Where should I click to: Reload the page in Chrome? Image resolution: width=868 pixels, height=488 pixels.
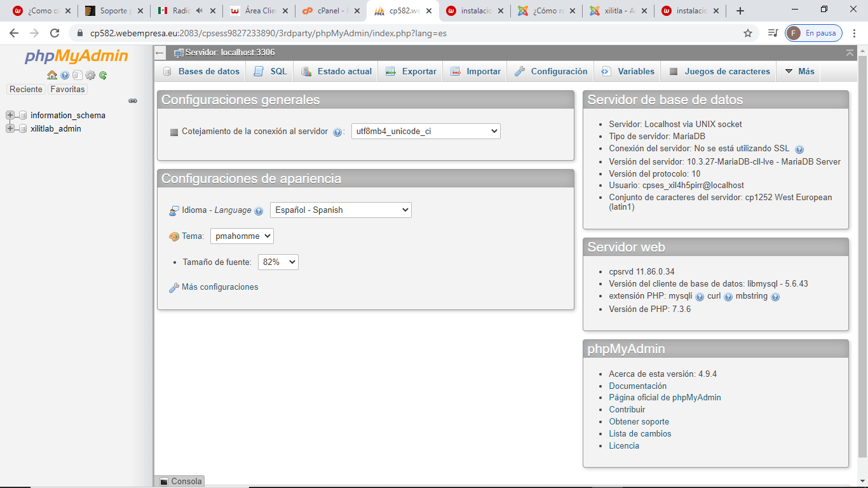[55, 33]
